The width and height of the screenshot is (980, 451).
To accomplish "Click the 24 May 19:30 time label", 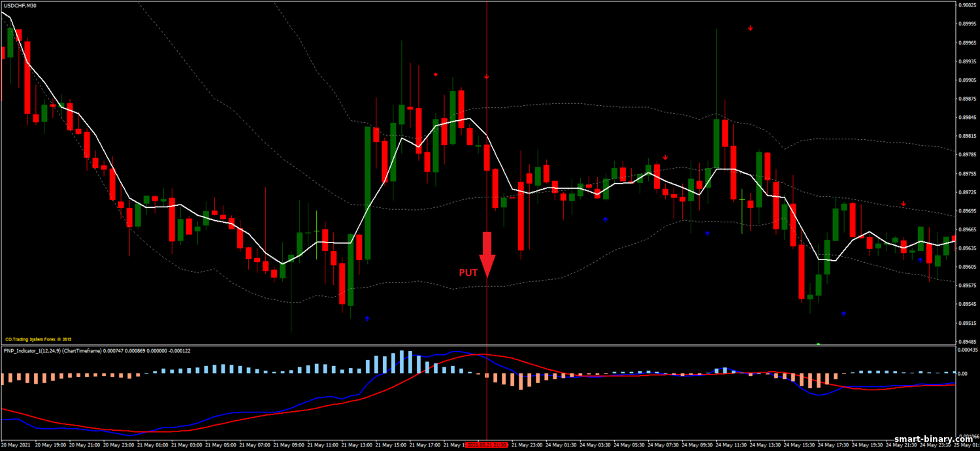I will point(868,444).
